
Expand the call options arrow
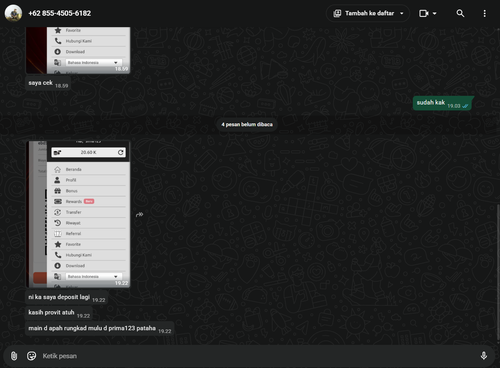[x=435, y=13]
